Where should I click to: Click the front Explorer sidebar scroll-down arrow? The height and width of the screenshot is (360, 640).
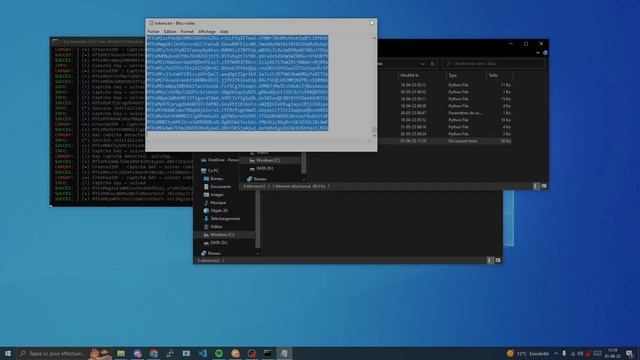click(x=304, y=179)
